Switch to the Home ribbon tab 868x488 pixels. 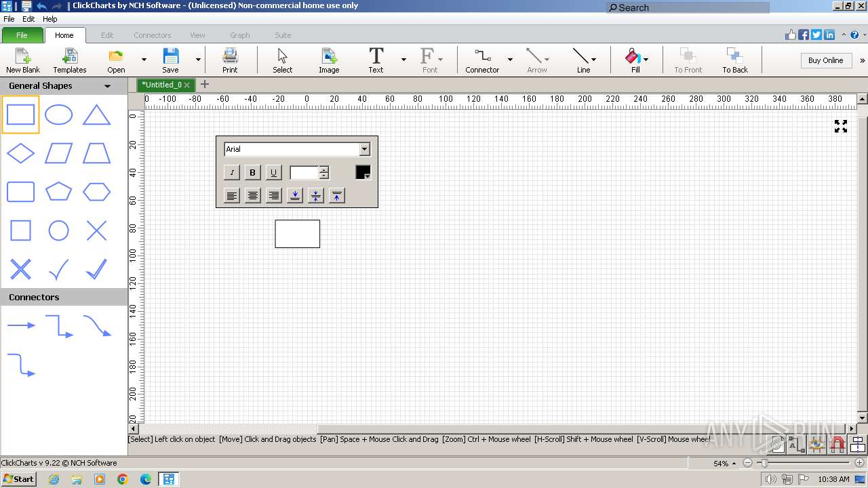pyautogui.click(x=64, y=35)
